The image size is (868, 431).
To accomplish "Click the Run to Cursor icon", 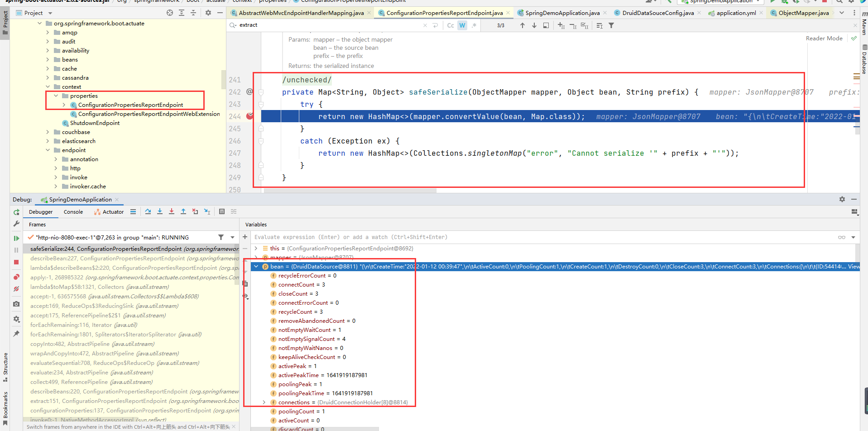I will coord(207,211).
